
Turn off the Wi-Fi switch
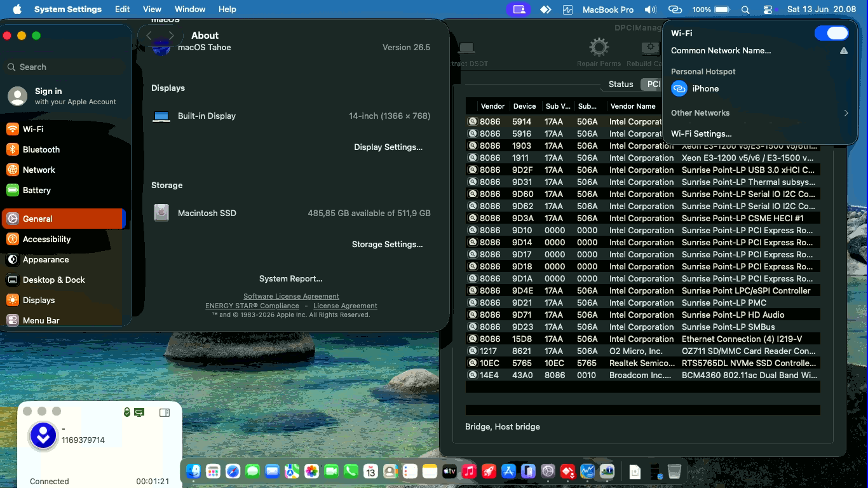831,33
